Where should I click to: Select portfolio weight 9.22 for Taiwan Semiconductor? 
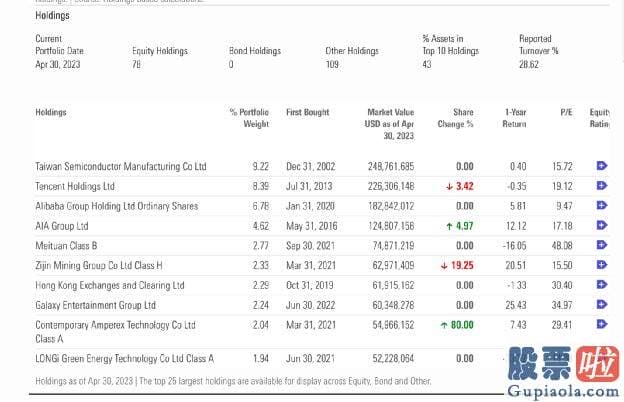261,166
